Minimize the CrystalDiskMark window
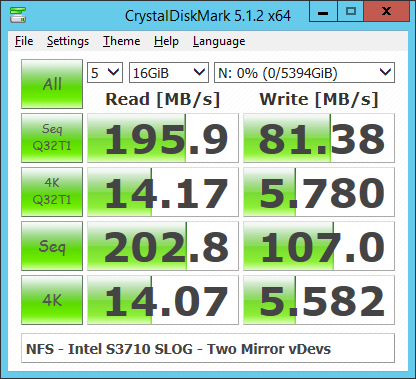 pyautogui.click(x=323, y=12)
